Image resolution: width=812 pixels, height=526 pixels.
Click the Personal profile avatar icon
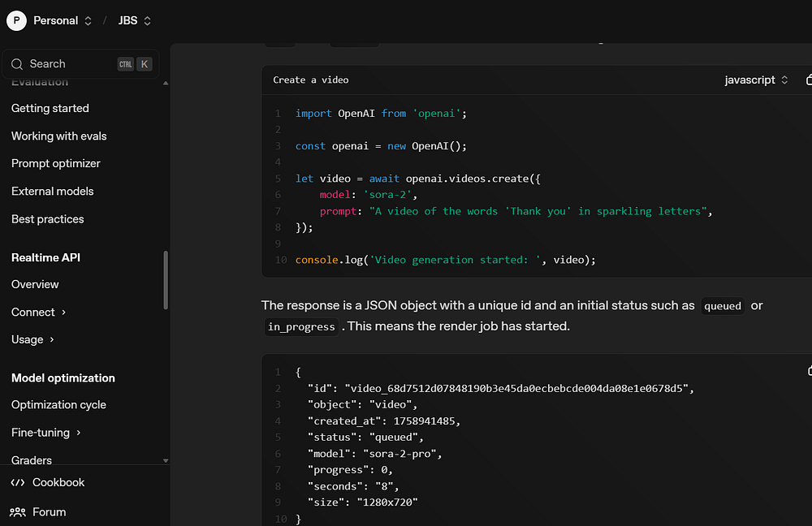(x=16, y=21)
